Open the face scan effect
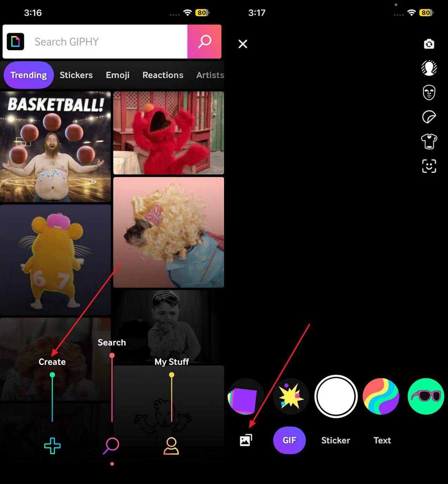Image resolution: width=448 pixels, height=484 pixels. coord(429,166)
